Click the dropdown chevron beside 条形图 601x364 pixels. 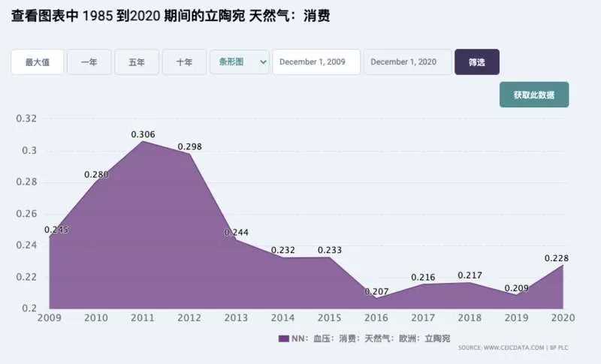[263, 62]
